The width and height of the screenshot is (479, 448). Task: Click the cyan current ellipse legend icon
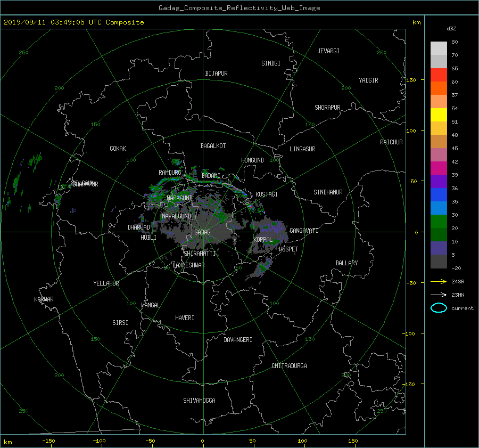pos(439,308)
